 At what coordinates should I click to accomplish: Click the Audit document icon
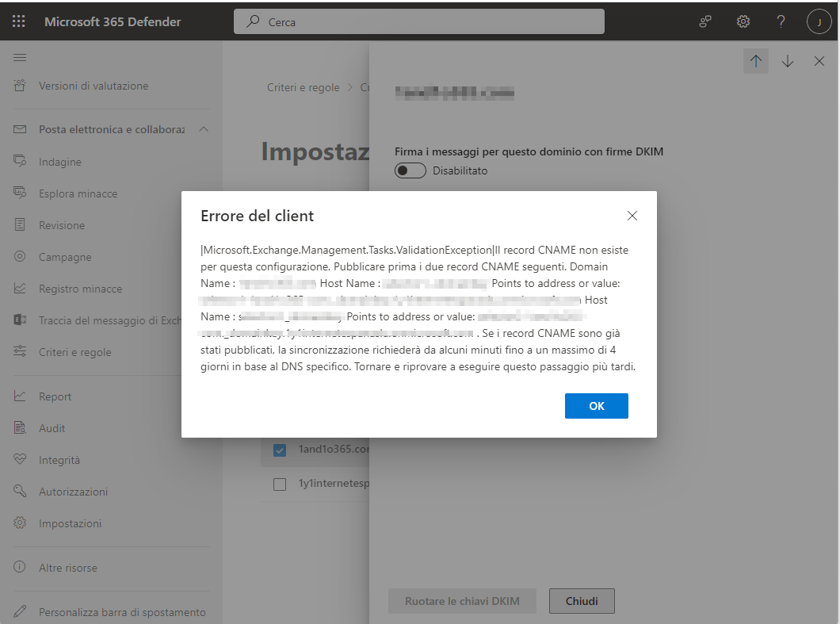20,428
